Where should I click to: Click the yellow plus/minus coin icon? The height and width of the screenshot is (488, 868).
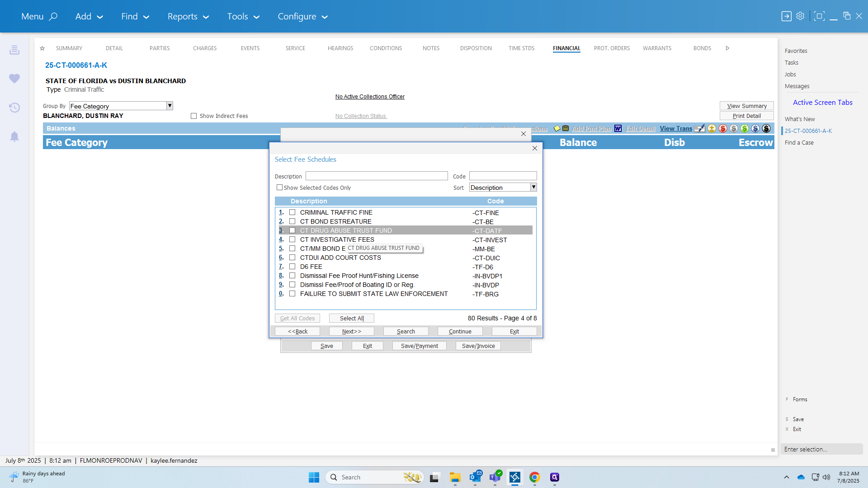pos(712,128)
